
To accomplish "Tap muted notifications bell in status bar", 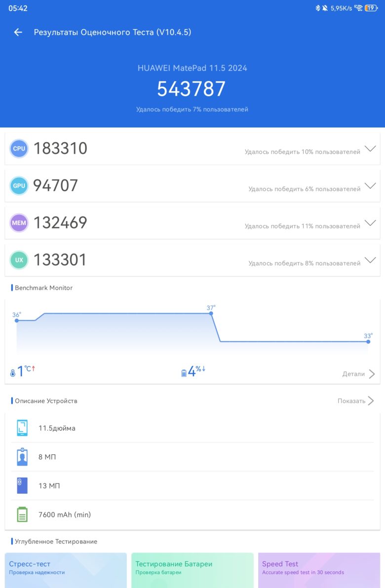I will (x=325, y=8).
